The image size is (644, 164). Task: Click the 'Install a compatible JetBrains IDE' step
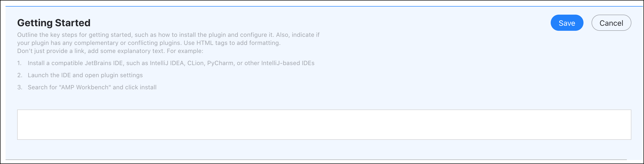[x=171, y=63]
